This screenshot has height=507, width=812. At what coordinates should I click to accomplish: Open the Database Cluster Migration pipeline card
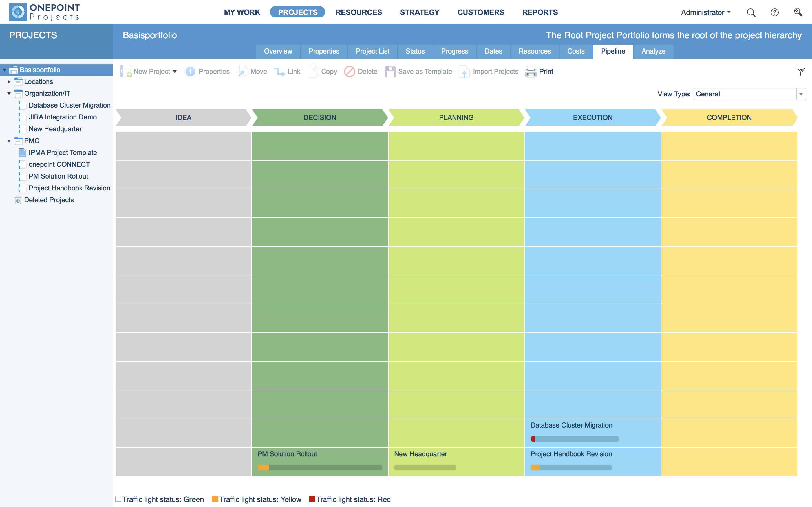click(571, 425)
